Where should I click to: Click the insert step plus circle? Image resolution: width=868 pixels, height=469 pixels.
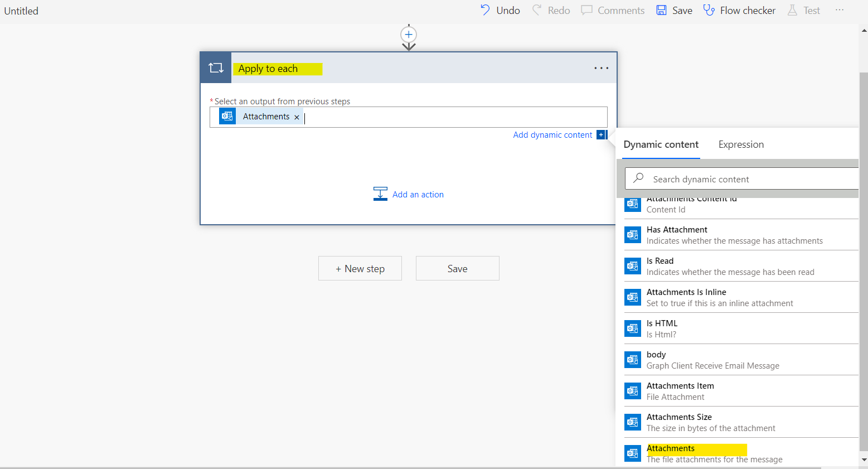(x=409, y=35)
